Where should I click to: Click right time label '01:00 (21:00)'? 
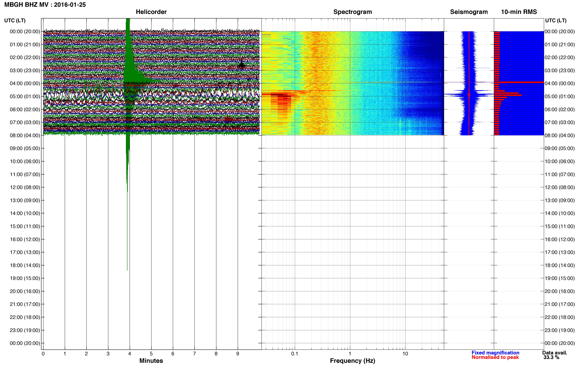(x=560, y=45)
